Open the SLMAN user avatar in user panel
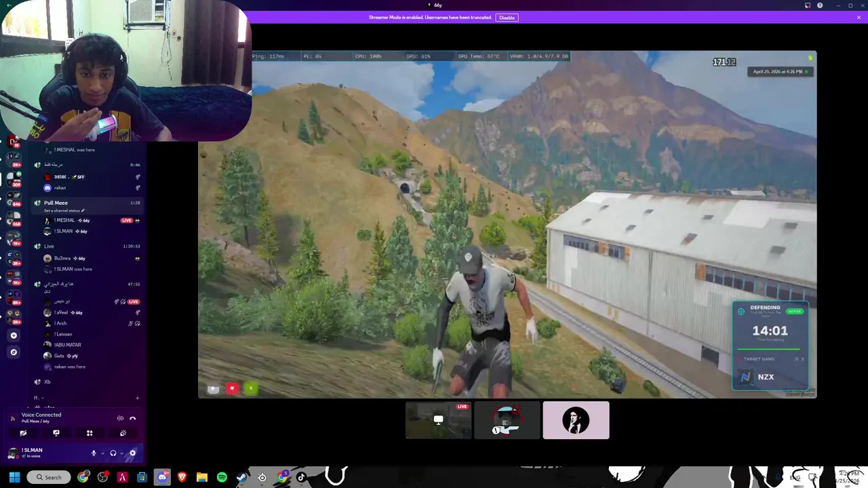Image resolution: width=868 pixels, height=488 pixels. tap(13, 453)
